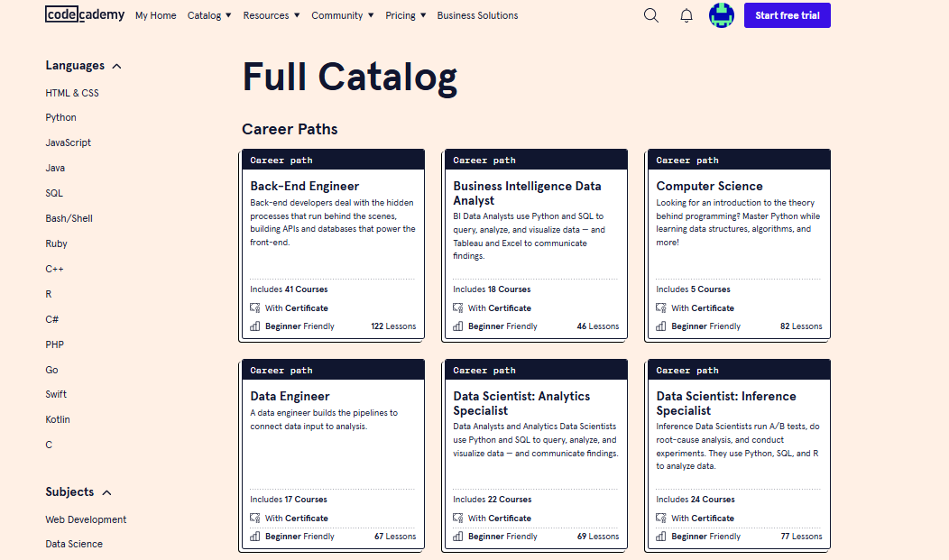Viewport: 949px width, 560px height.
Task: Click "Includes 17 Courses" text
Action: 288,499
